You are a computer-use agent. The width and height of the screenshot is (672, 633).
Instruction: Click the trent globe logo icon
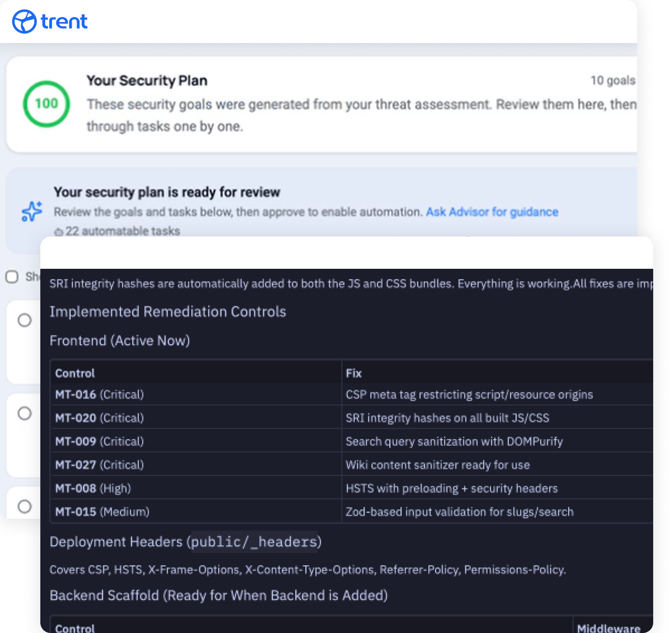tap(24, 22)
